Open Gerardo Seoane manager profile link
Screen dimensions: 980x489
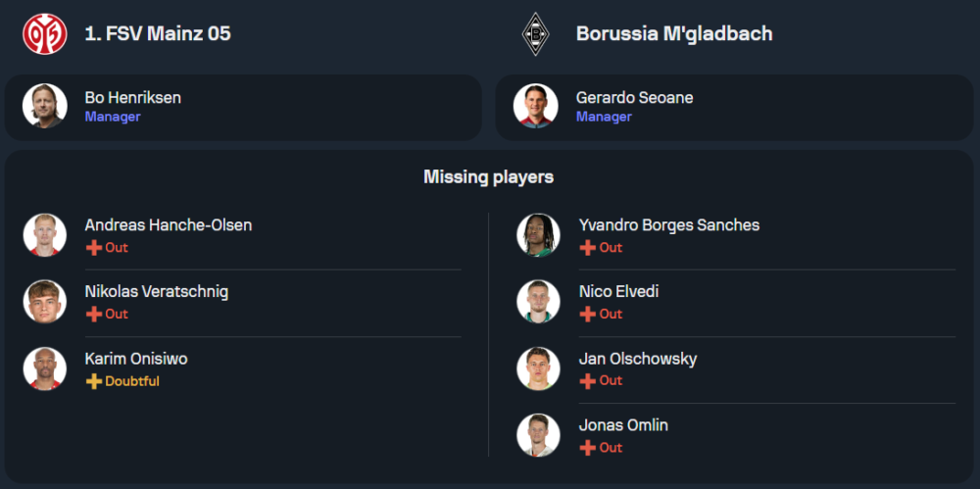(635, 98)
